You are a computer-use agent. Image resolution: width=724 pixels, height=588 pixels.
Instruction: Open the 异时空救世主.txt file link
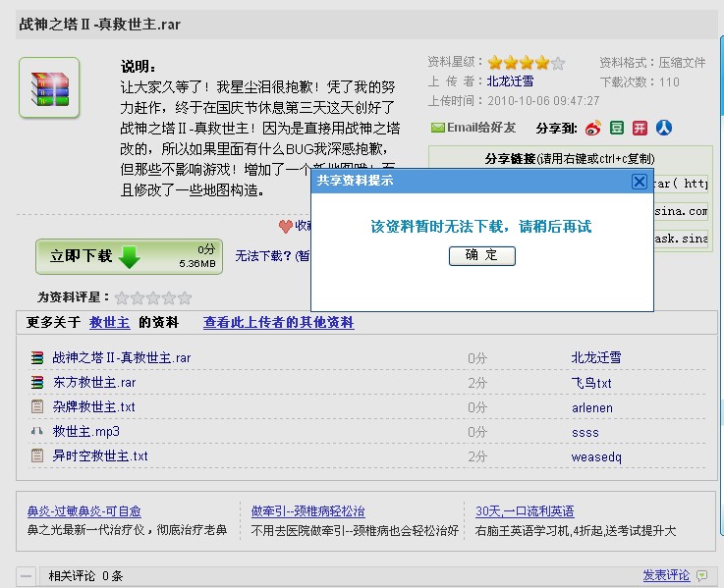[100, 456]
